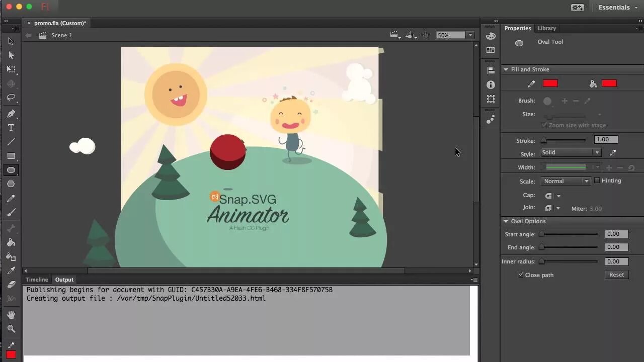Click the Center Stage crosshair icon
Viewport: 644px width, 362px height.
click(x=426, y=35)
